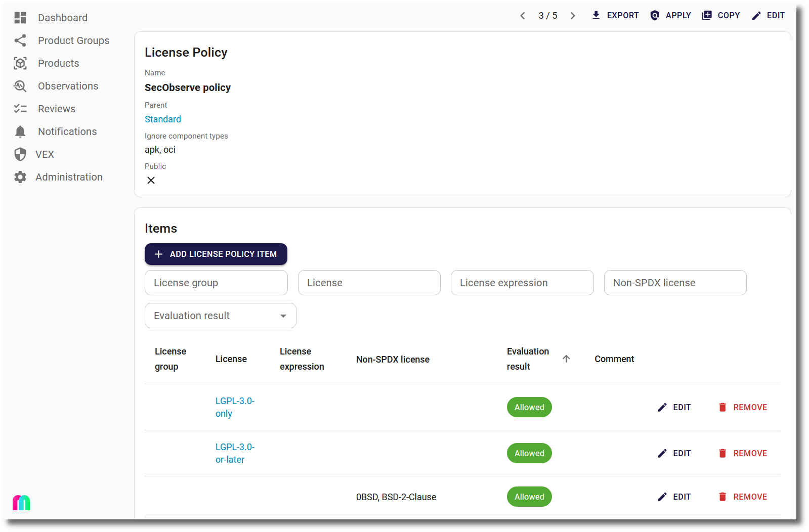Viewport: 809px width, 532px height.
Task: Go to the previous license policy record
Action: pyautogui.click(x=523, y=16)
